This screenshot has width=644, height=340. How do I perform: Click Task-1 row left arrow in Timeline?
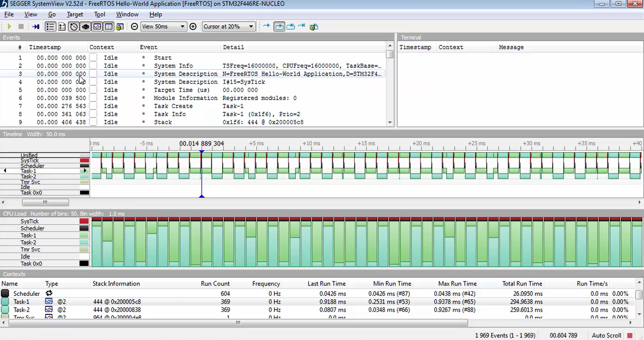(x=5, y=171)
